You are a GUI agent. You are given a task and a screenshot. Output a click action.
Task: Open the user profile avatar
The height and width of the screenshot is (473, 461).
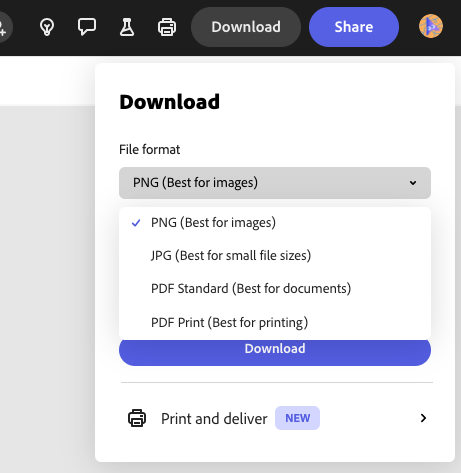[x=431, y=26]
